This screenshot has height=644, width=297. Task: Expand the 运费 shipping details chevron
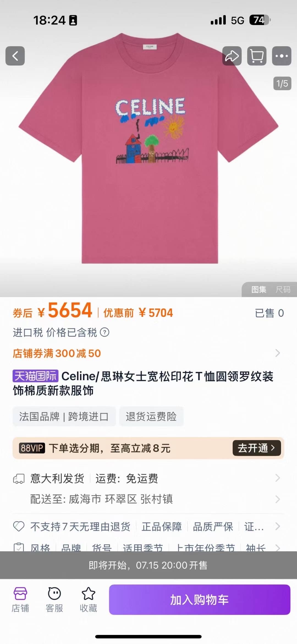tap(278, 478)
